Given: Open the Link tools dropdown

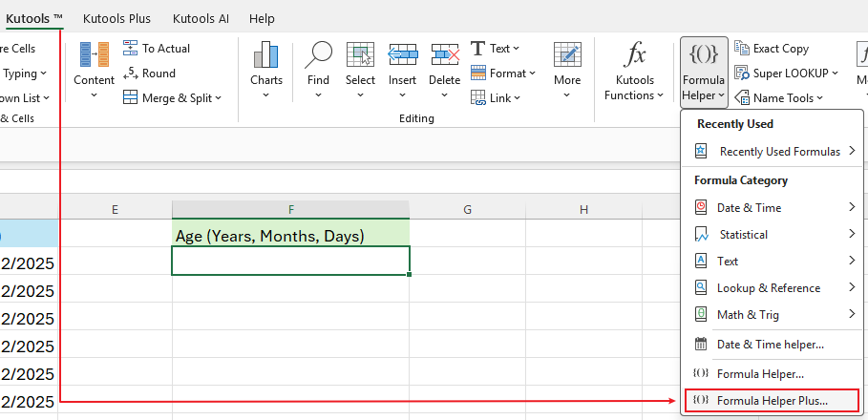Looking at the screenshot, I should [496, 98].
